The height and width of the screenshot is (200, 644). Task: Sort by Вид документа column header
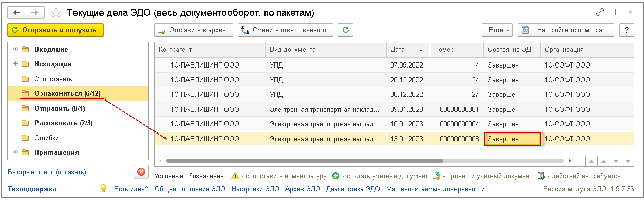pos(325,49)
